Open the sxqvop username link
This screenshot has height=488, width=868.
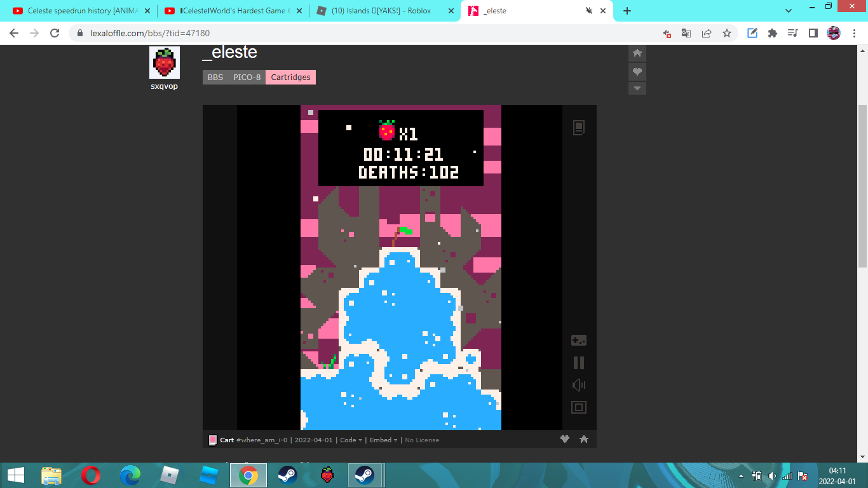click(164, 86)
